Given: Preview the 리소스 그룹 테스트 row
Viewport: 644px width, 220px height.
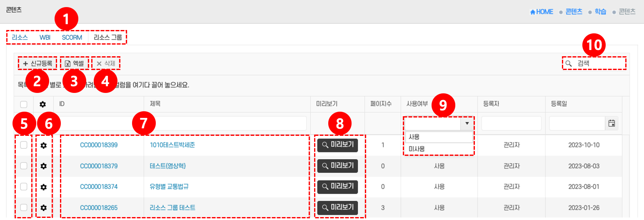Looking at the screenshot, I should pos(337,207).
